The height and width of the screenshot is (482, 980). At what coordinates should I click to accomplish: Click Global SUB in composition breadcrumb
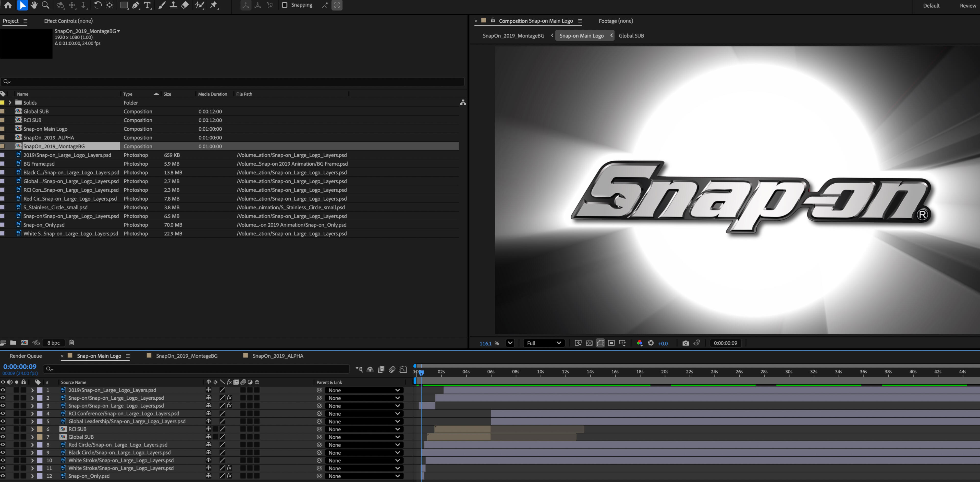[631, 36]
